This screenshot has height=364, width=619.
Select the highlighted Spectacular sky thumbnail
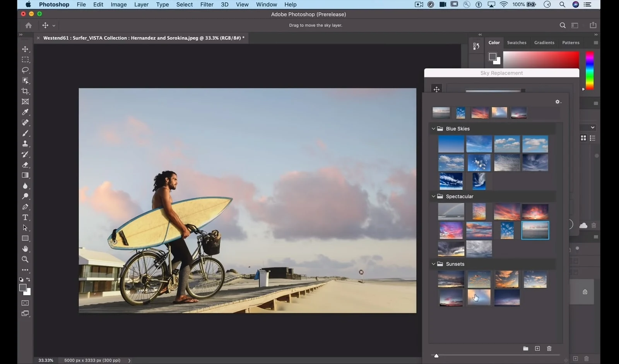coord(535,230)
